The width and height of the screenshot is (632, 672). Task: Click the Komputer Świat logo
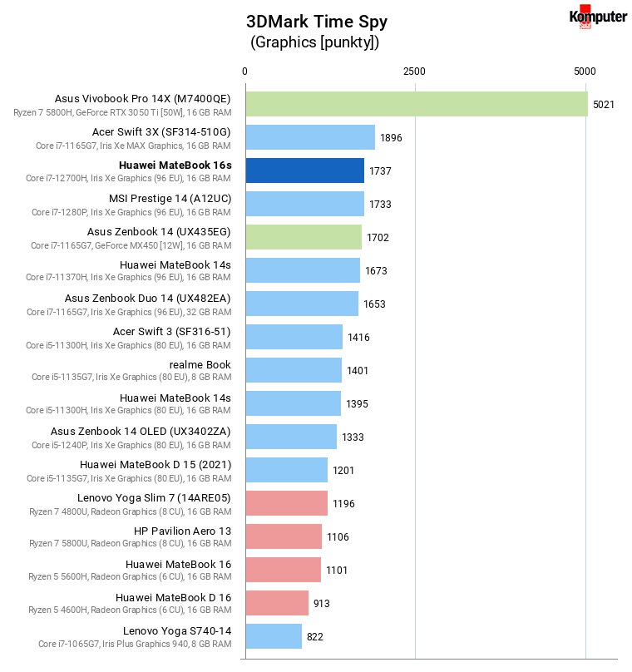598,17
